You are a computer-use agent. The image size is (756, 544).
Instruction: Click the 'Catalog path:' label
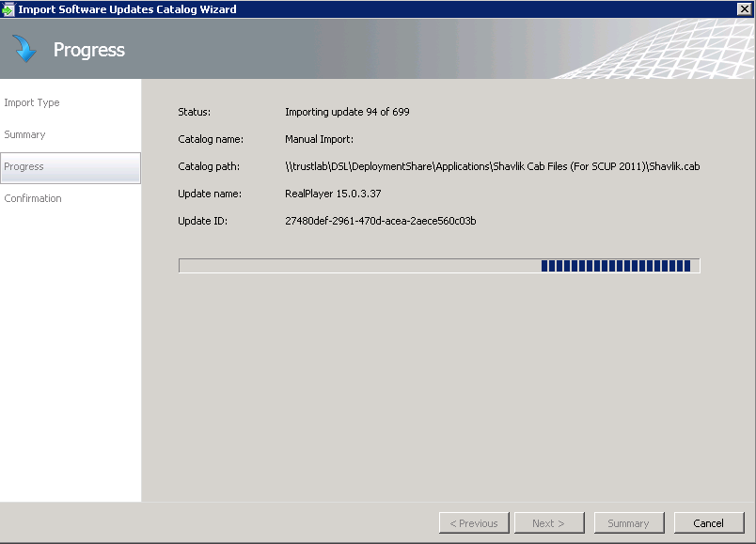coord(209,166)
